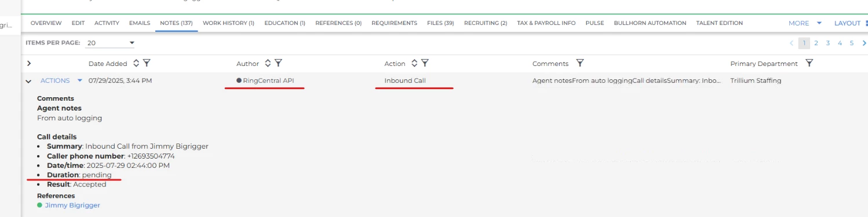The image size is (868, 217).
Task: Filter the Comments column
Action: pos(580,63)
